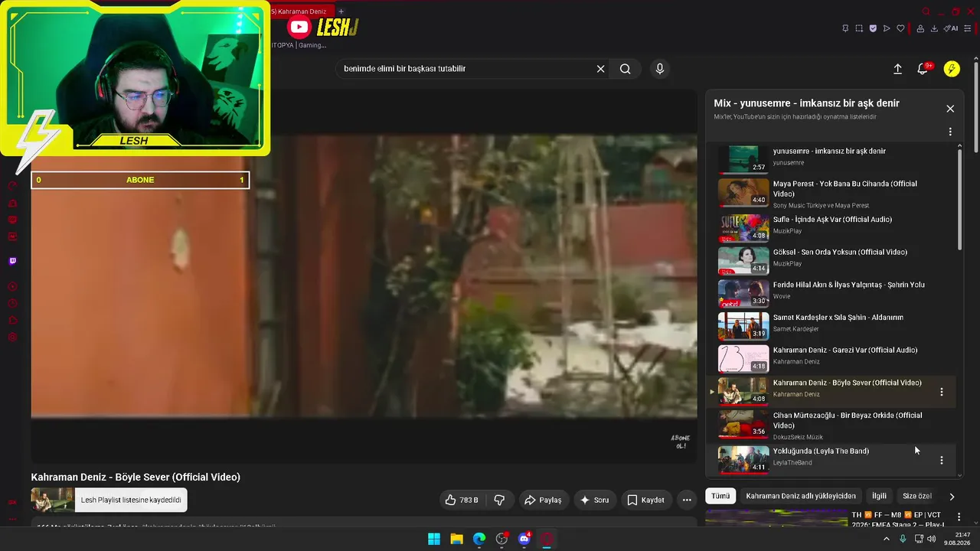
Task: Select the Tümü filter chip
Action: (x=720, y=496)
